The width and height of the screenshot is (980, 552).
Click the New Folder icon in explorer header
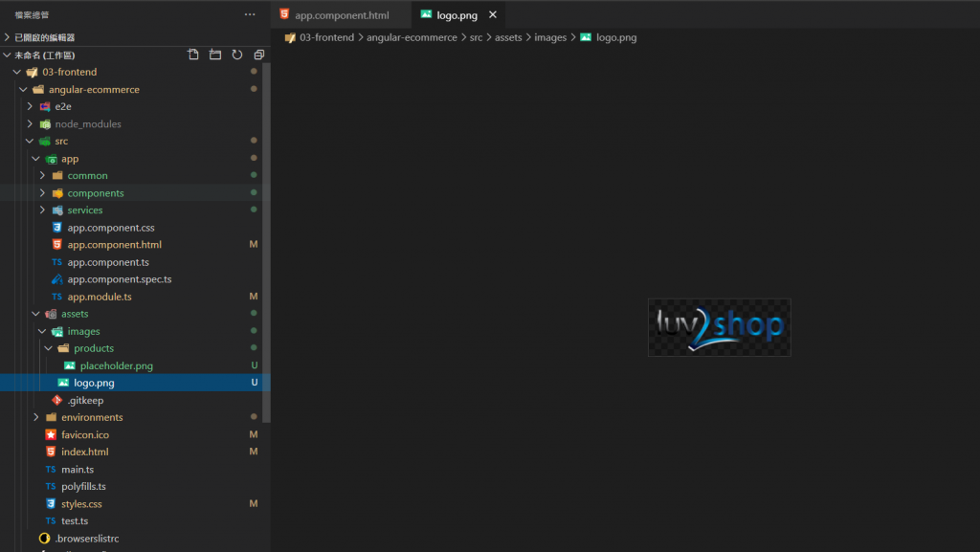pos(215,55)
